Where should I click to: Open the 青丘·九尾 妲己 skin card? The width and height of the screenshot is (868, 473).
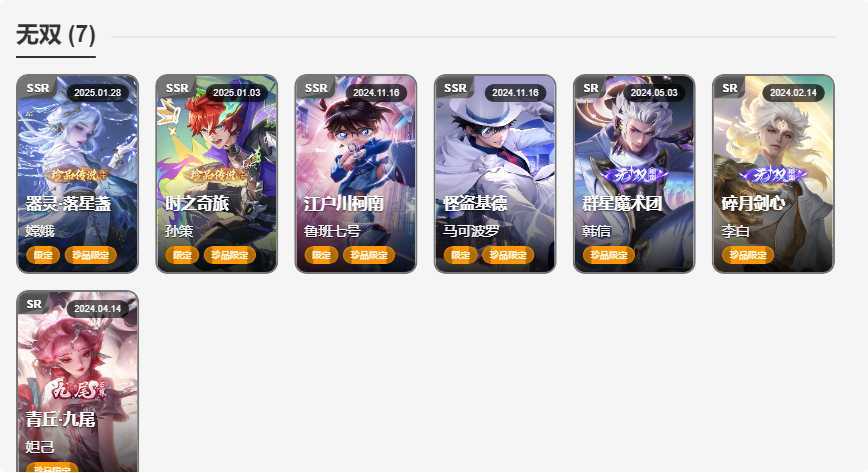78,382
